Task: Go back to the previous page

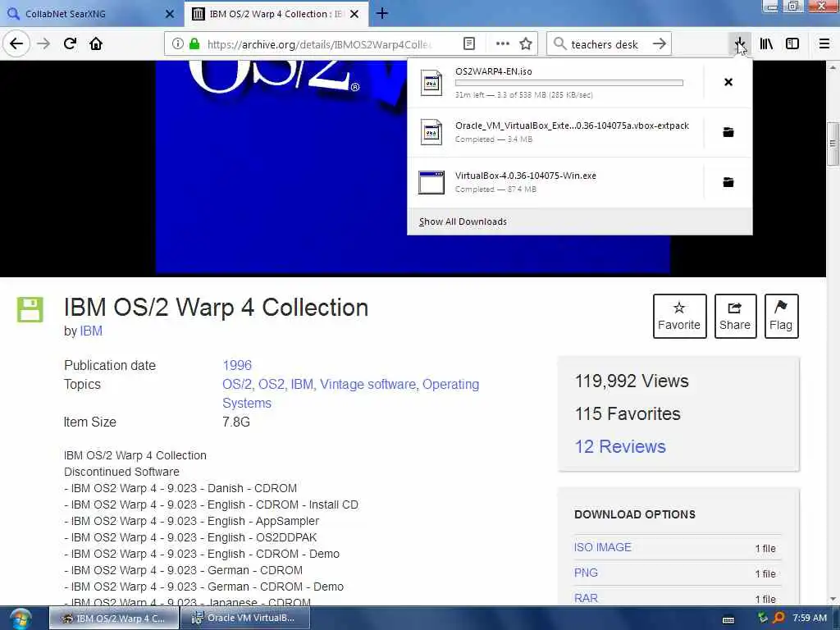Action: [x=16, y=43]
